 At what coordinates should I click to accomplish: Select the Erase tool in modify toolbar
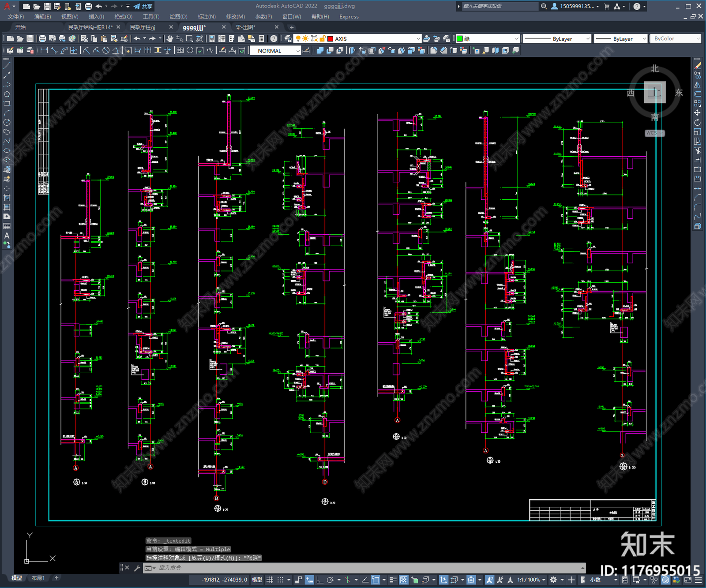pos(698,66)
